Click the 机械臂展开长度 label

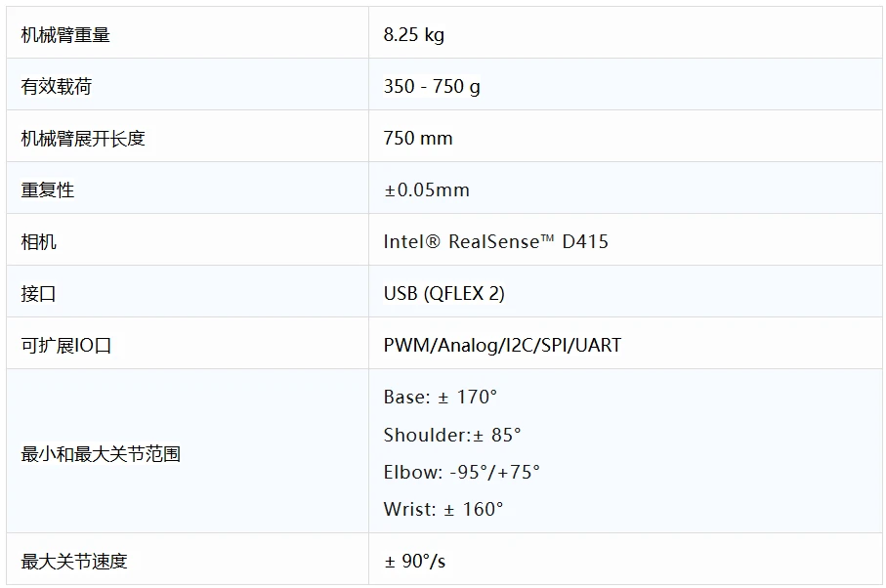click(83, 139)
